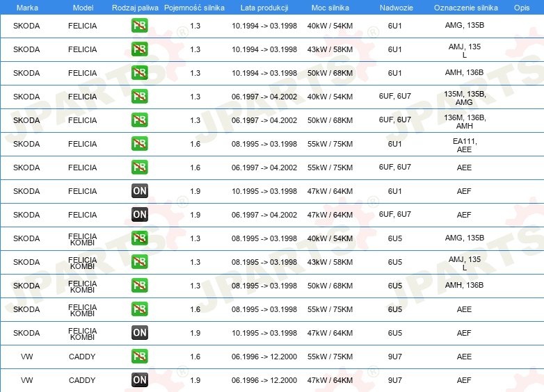Click 9U7 body code in Caddy 1.9 row
544x392 pixels.
[395, 380]
